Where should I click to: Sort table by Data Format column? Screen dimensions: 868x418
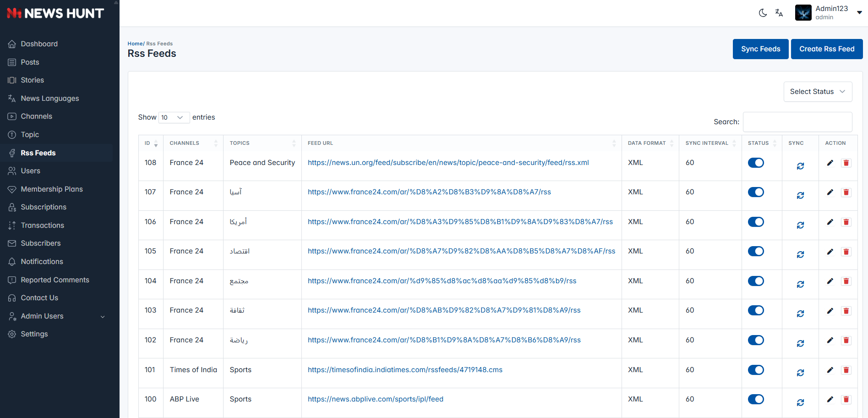click(650, 143)
